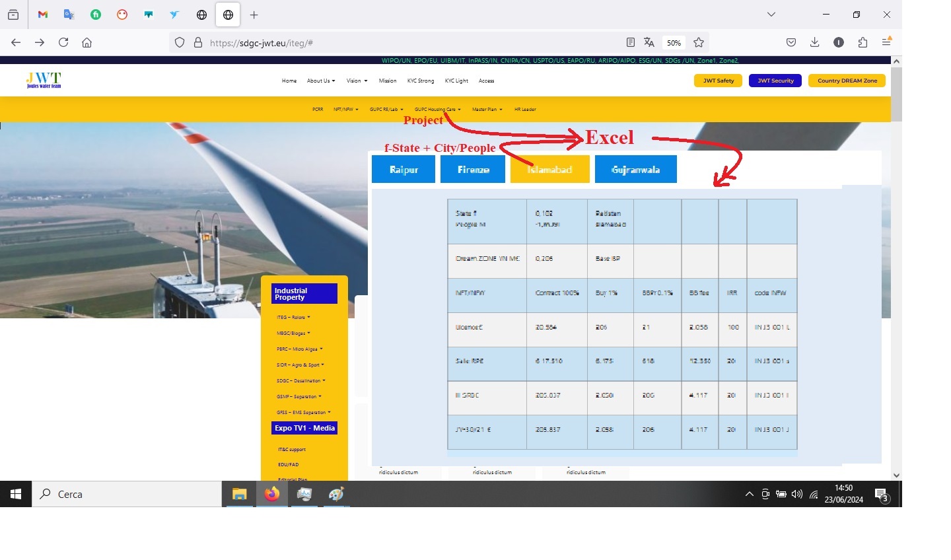Expand the GUPC RE/Lab dropdown
Screen dimensions: 951x560
[386, 110]
